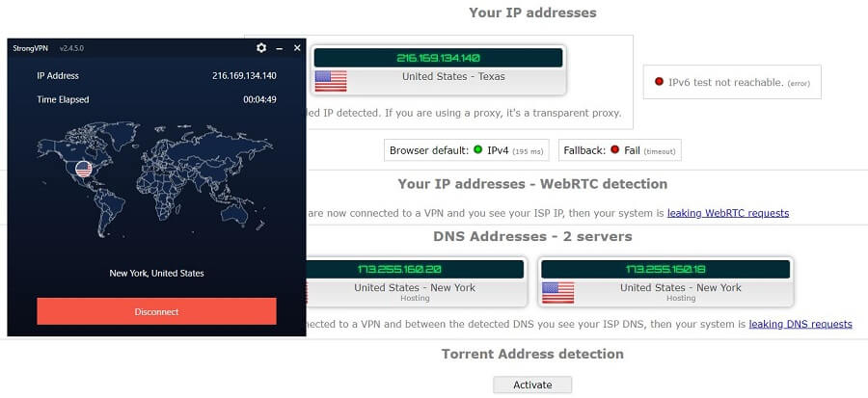Click New York, United States location label
Viewport: 868px width, 398px height.
point(156,273)
